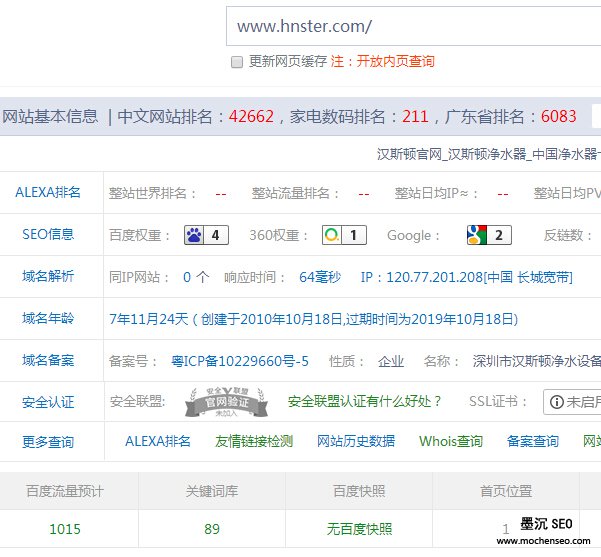Click the 360 weight circle icon

pyautogui.click(x=332, y=235)
